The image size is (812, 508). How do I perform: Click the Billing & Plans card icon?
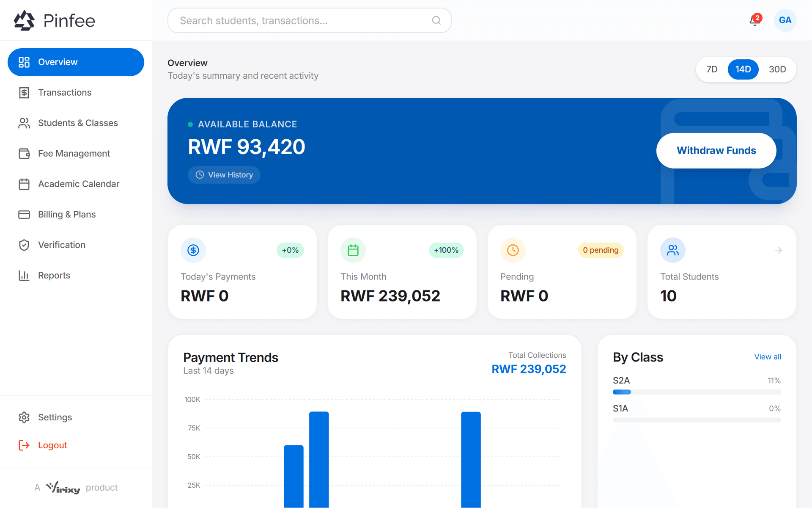click(24, 215)
